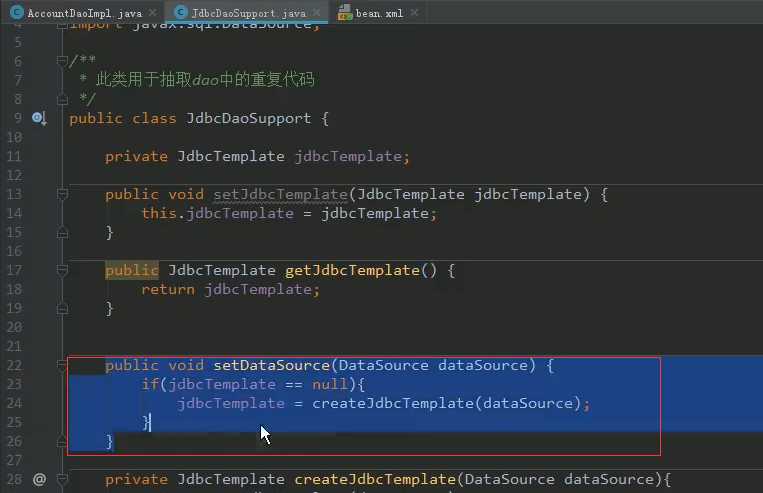763x493 pixels.
Task: Click the fold end marker at line 19
Action: click(62, 309)
